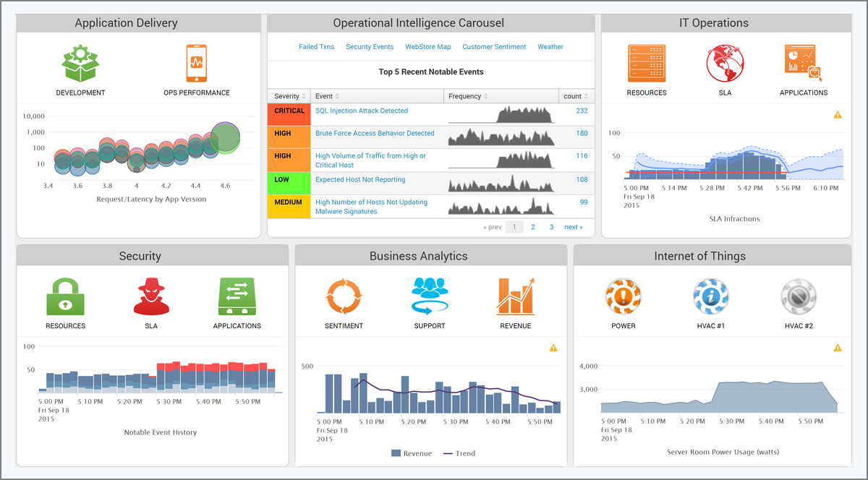868x480 pixels.
Task: Click the Resources padlock icon in Security
Action: coord(65,296)
